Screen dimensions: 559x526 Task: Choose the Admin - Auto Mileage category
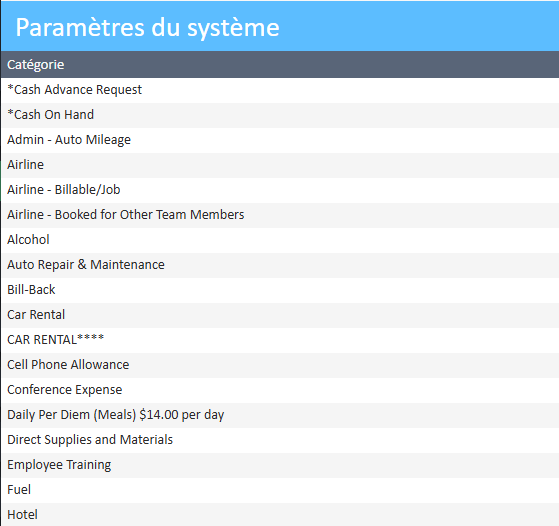[x=280, y=140]
